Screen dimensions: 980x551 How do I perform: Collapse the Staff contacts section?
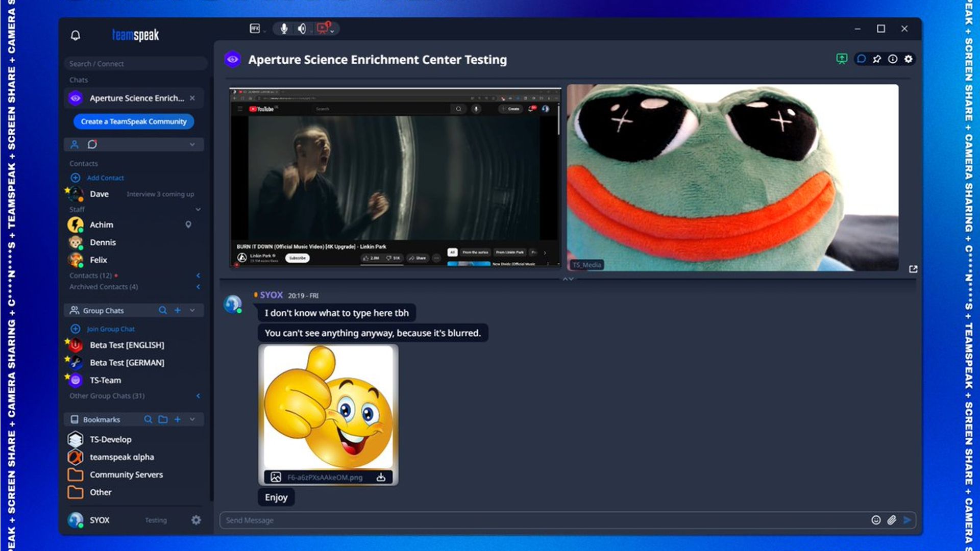tap(198, 209)
